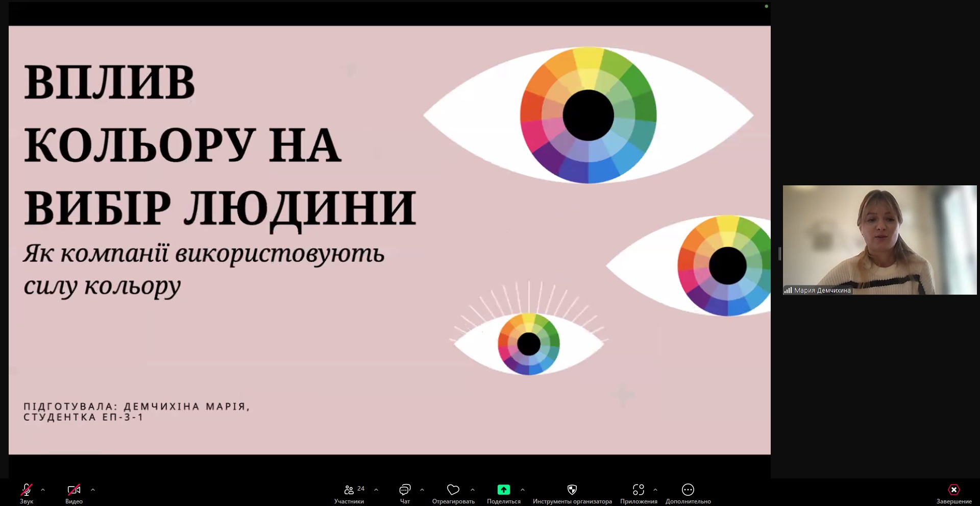Expand audio options arrow next to Звук
Screen dimensions: 980x506
pos(43,490)
